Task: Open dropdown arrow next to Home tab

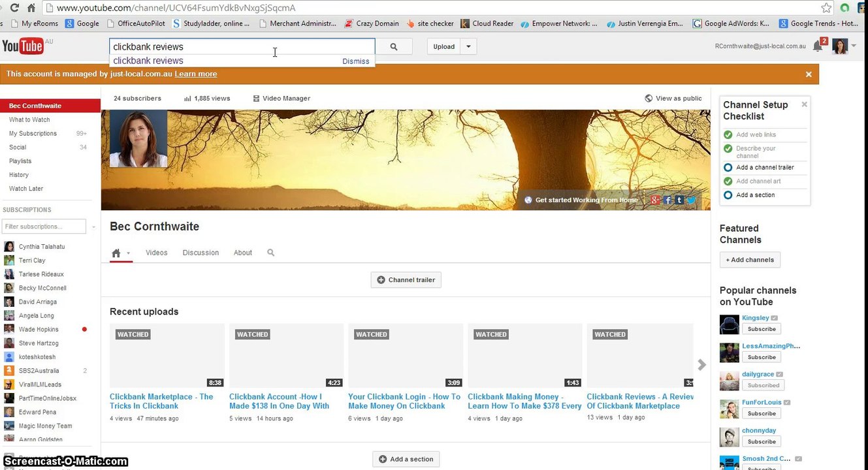Action: pyautogui.click(x=129, y=253)
